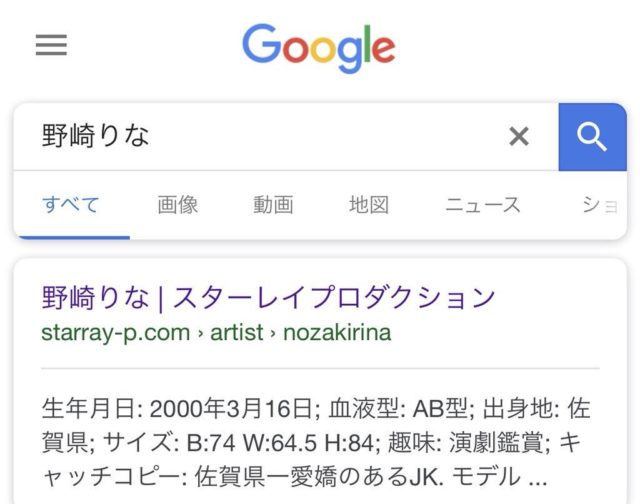Click the nozakirina segment of the result URL

(x=335, y=332)
